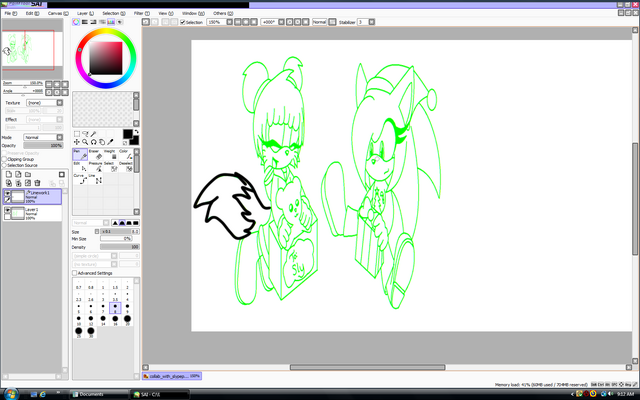Hide the Linework1 layer via eye icon
Viewport: 640px width, 400px height.
pos(7,193)
